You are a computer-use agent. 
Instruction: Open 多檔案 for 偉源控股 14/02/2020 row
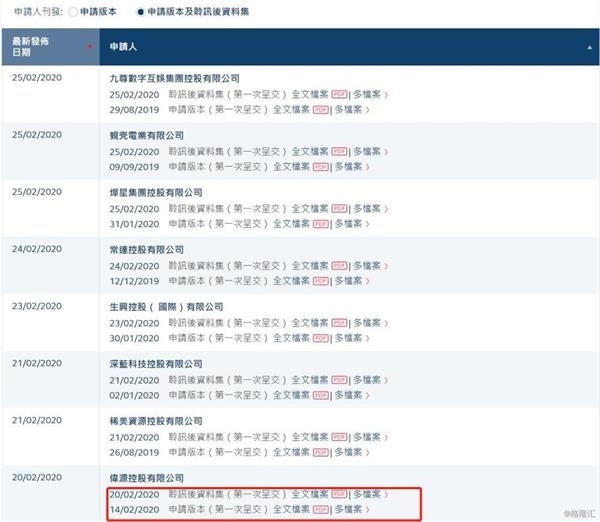348,509
